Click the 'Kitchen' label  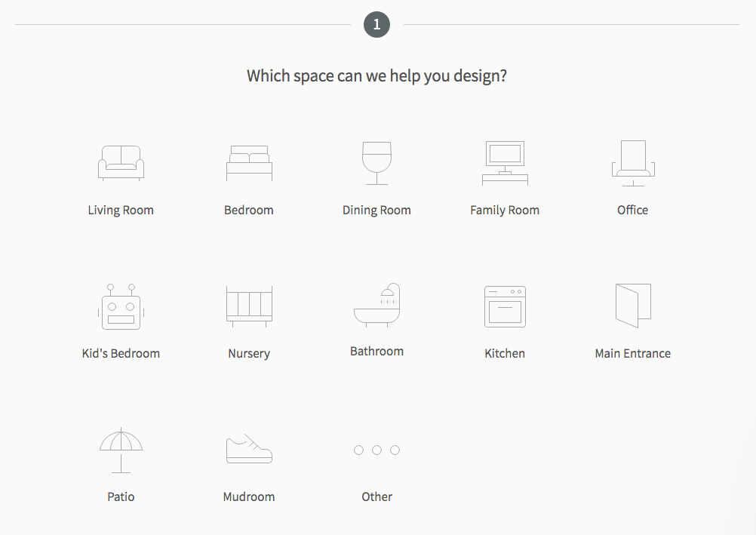(x=505, y=354)
